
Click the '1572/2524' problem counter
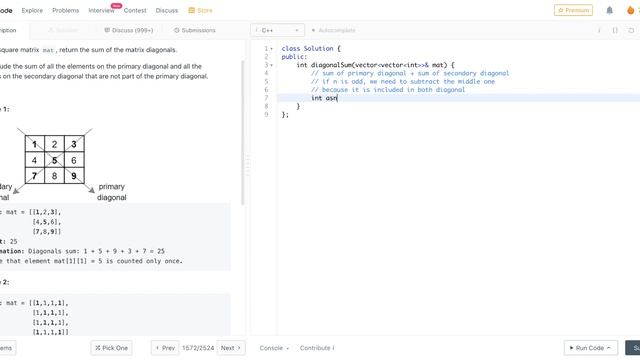(198, 348)
